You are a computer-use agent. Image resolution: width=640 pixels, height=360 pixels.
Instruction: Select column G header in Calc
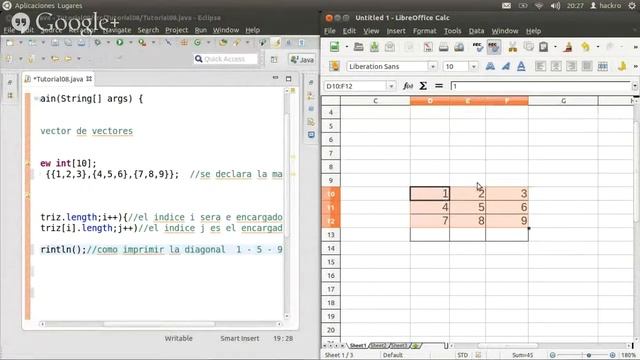point(563,101)
